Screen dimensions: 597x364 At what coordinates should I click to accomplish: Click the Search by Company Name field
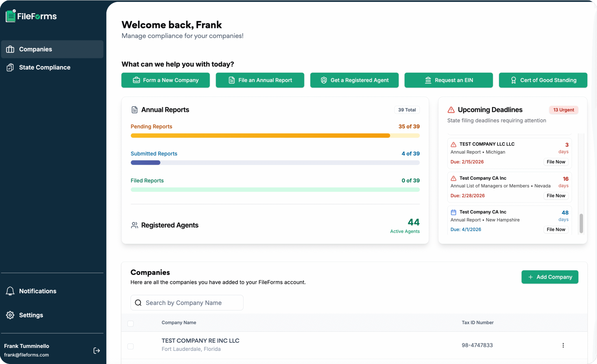coord(187,303)
